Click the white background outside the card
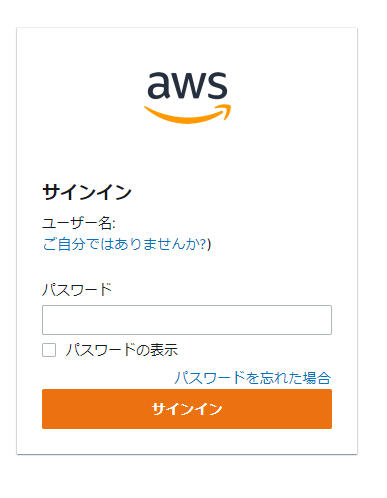The height and width of the screenshot is (498, 387). pyautogui.click(x=372, y=233)
